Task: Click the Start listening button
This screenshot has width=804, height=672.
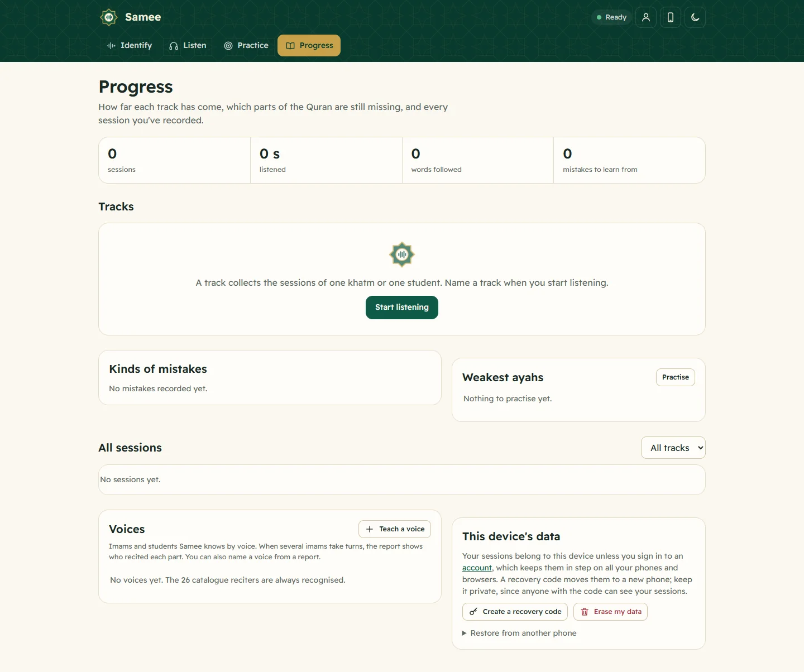Action: click(402, 308)
